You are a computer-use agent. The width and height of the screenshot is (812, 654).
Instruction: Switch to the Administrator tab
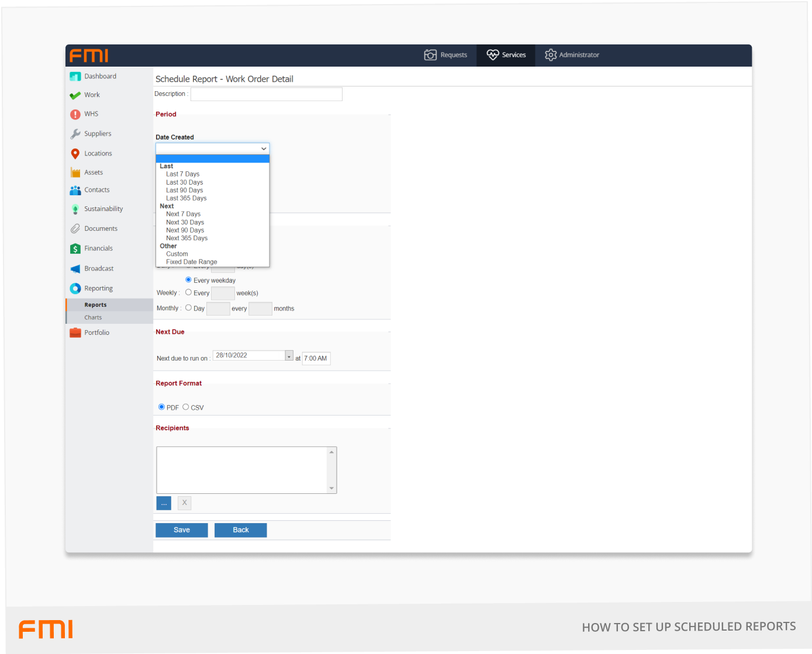click(572, 55)
